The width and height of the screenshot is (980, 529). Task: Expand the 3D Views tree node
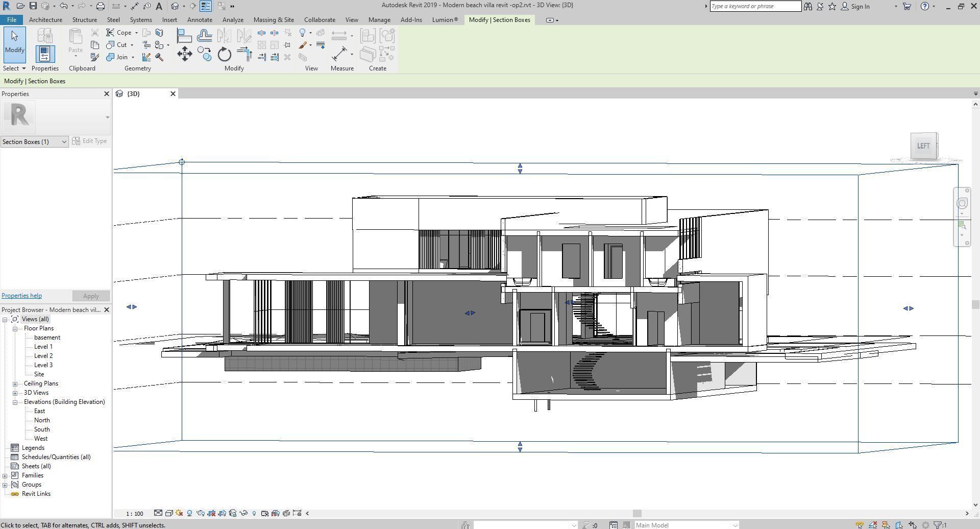[15, 393]
